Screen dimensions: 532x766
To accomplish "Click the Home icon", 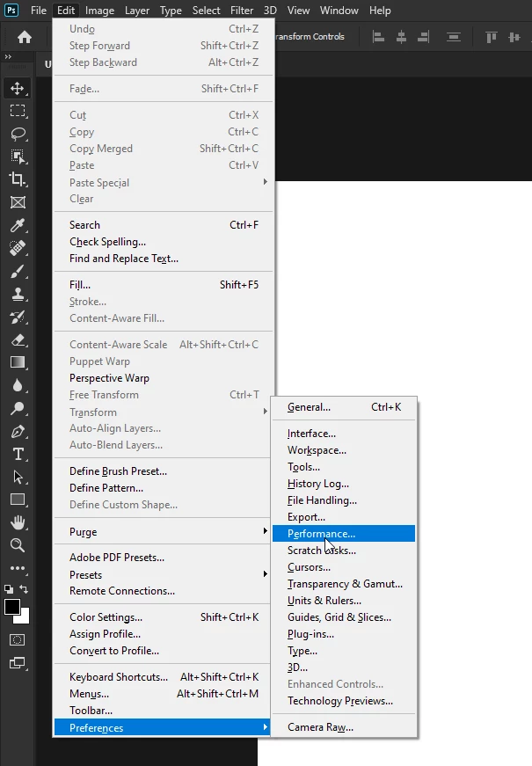I will pos(25,37).
